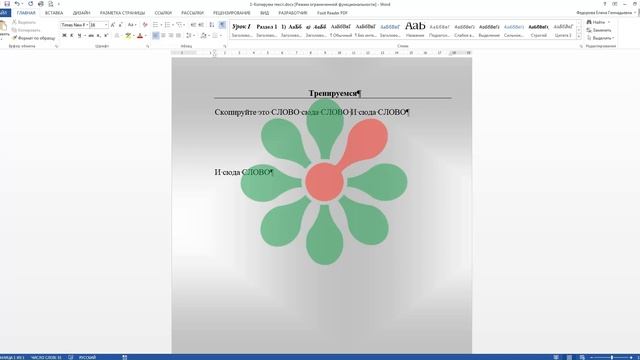Click the Выделить (Select) button
This screenshot has width=640, height=360.
pos(600,38)
